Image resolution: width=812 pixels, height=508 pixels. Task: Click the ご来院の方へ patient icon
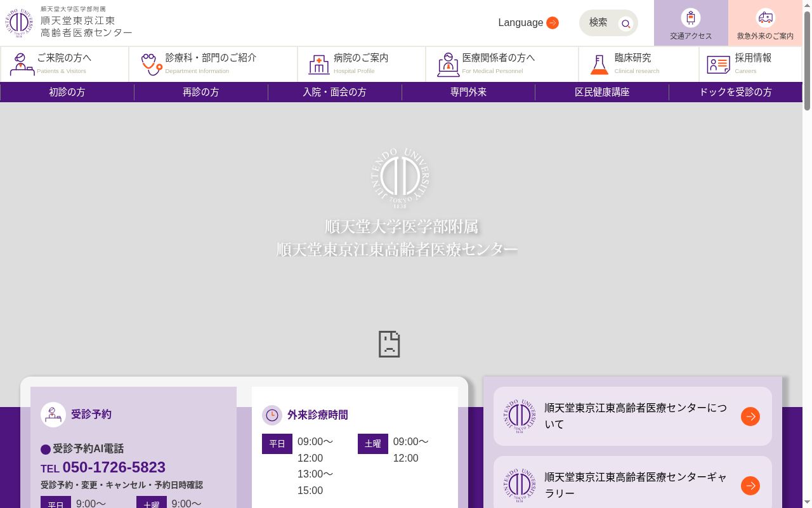(22, 64)
